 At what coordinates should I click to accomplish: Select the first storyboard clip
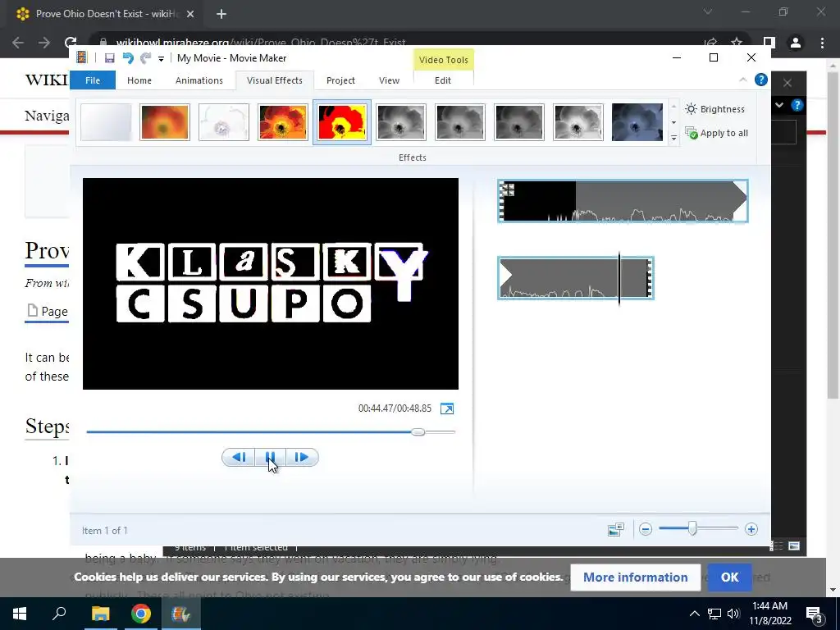pos(623,201)
